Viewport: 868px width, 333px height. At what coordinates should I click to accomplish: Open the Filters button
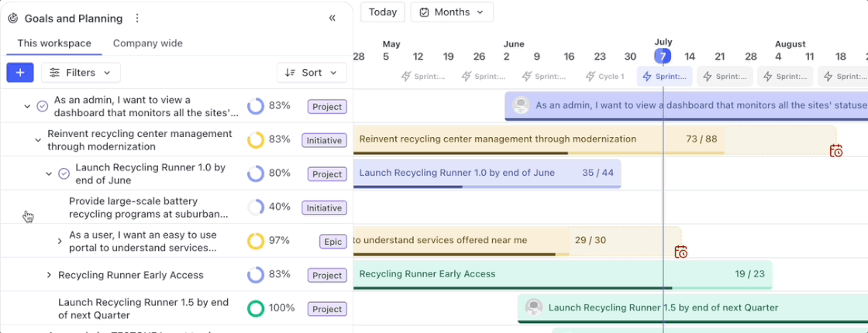(81, 72)
